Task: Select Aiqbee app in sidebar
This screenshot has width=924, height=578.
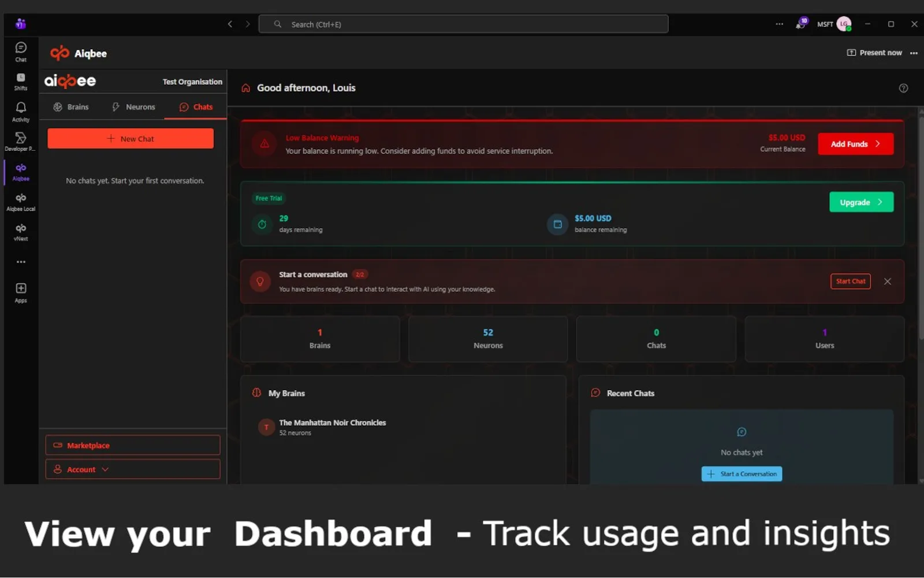Action: coord(21,172)
